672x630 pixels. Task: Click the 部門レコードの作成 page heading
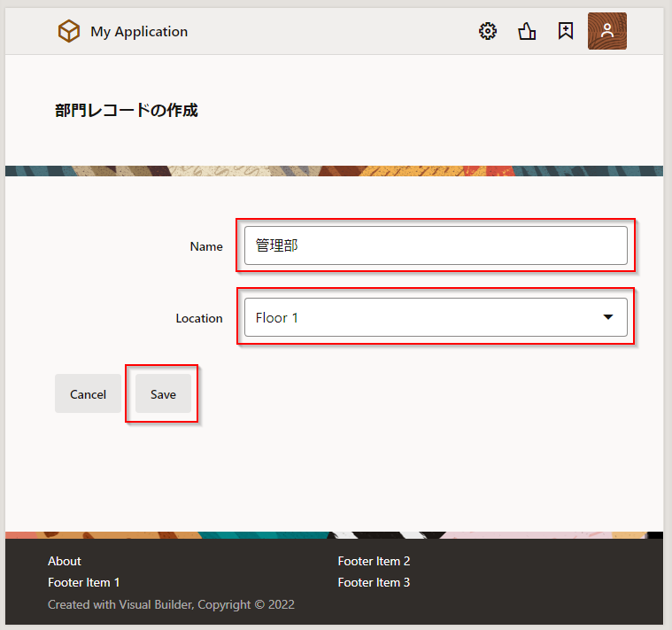[x=126, y=111]
